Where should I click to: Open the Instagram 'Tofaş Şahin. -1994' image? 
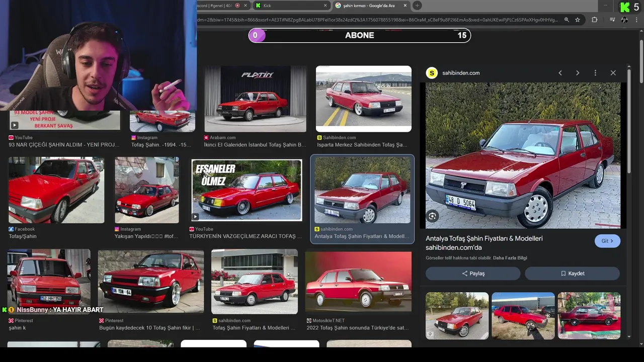click(162, 121)
